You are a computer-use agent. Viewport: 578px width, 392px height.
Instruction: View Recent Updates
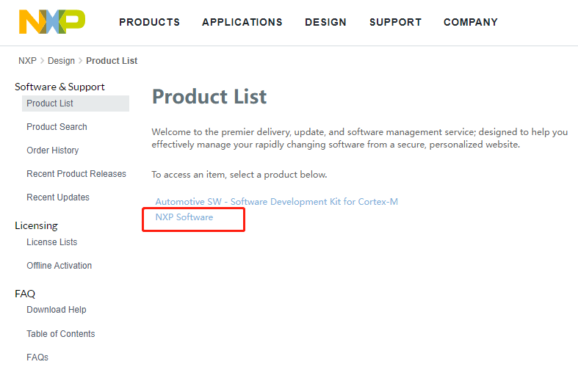(x=58, y=197)
